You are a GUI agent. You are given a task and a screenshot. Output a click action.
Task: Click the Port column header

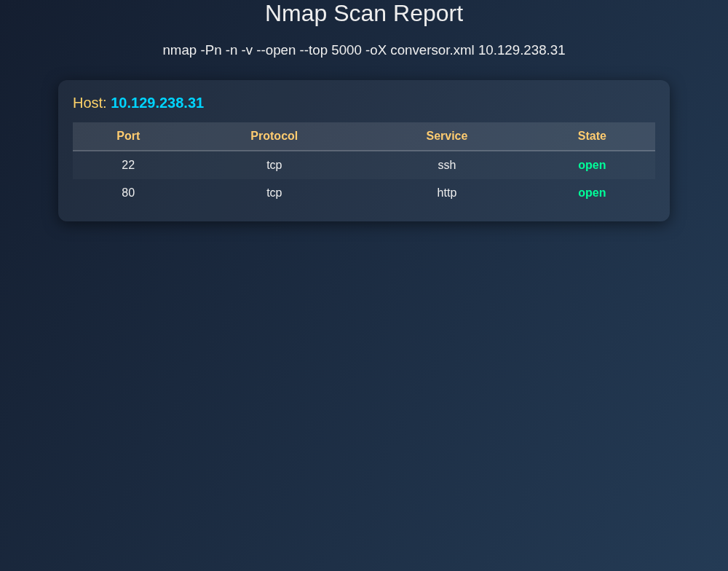coord(128,136)
